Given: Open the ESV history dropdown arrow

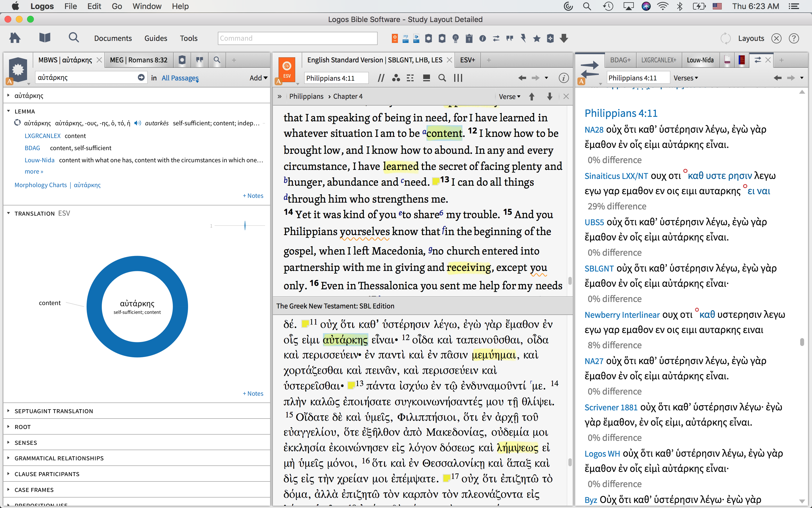Looking at the screenshot, I should pos(546,78).
